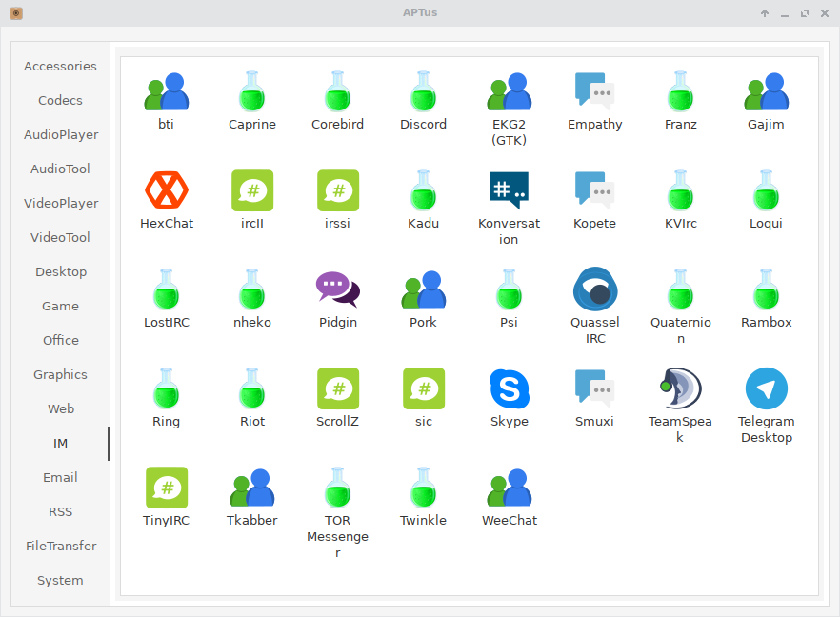
Task: Select the FileTransfer category
Action: pyautogui.click(x=60, y=546)
